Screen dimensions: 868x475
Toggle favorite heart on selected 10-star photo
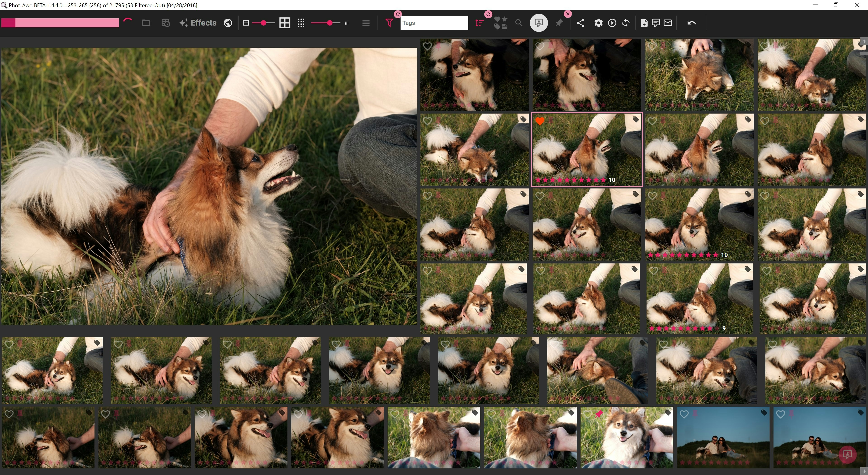540,121
